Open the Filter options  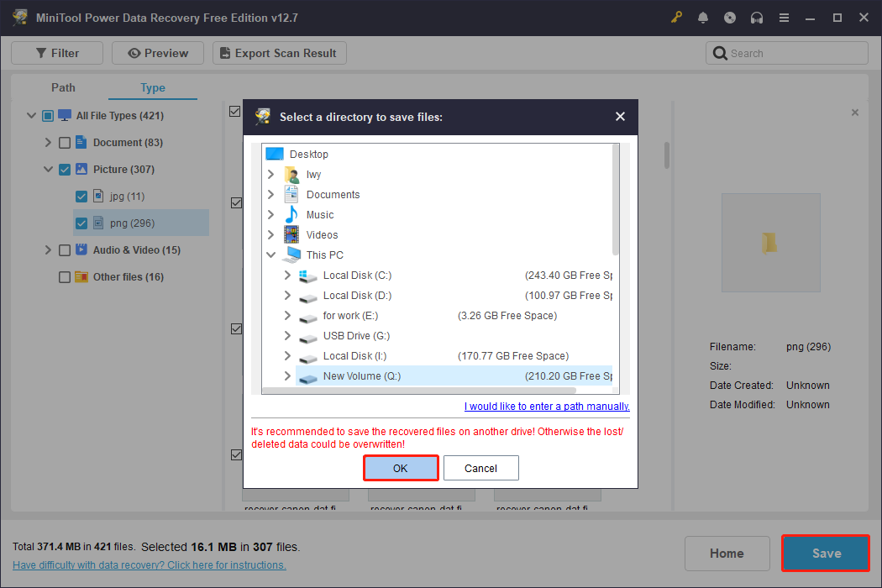(x=56, y=52)
